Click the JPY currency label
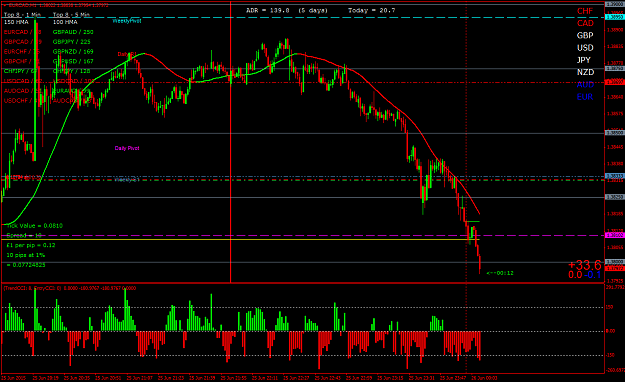Viewport: 625px width, 382px height. (x=584, y=60)
